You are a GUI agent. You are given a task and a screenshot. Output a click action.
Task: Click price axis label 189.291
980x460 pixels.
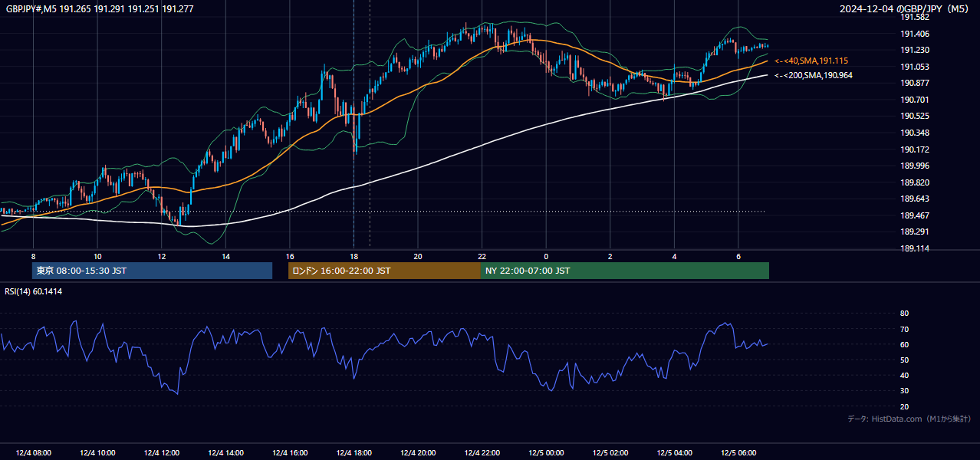(914, 232)
